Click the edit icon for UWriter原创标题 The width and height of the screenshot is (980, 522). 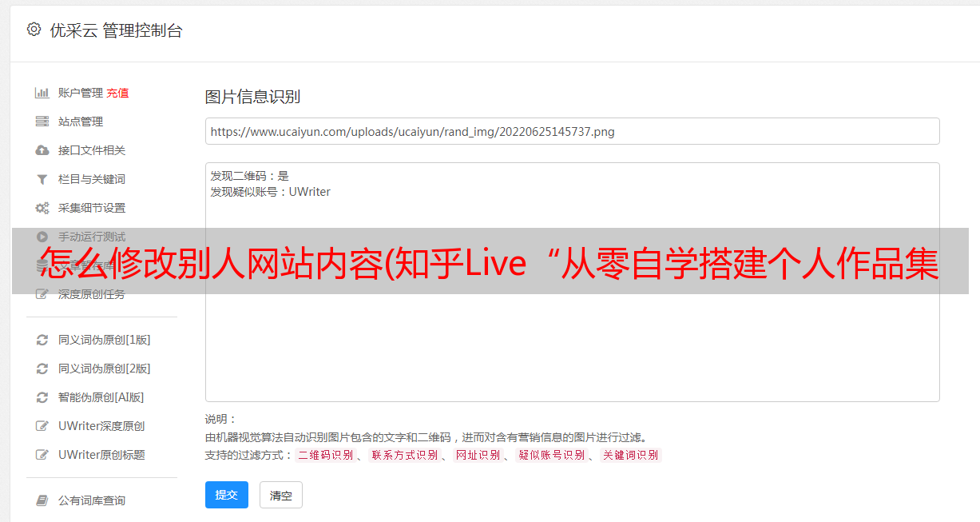tap(42, 455)
